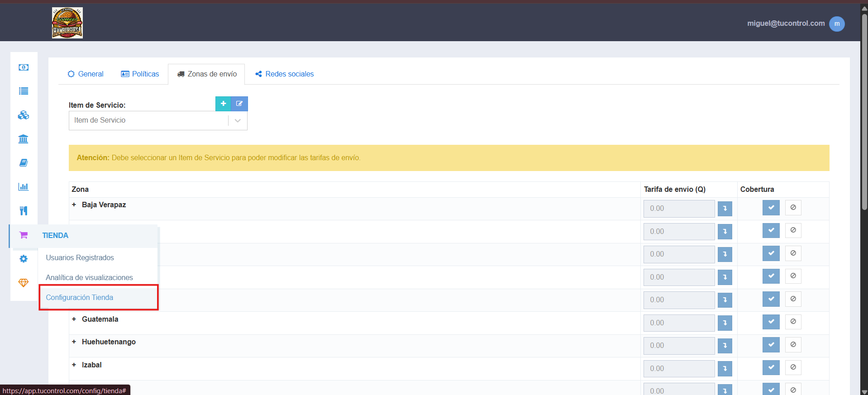Click the Guatemala shipping rate field

coord(679,323)
